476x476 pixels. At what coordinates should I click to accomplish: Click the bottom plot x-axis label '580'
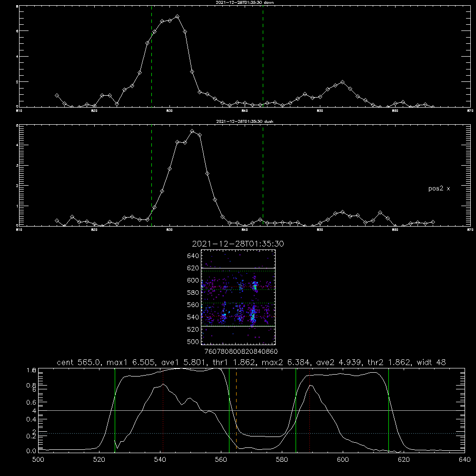[282, 460]
